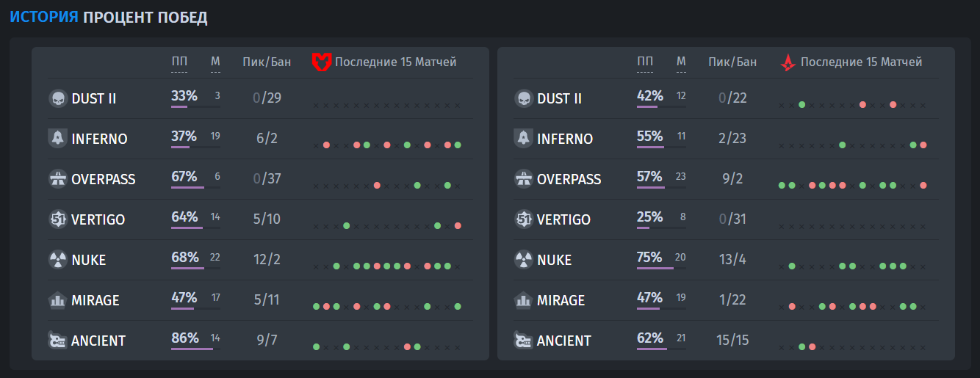Screen dimensions: 980x378
Task: Click the Пик/Бан header in left table
Action: click(267, 62)
